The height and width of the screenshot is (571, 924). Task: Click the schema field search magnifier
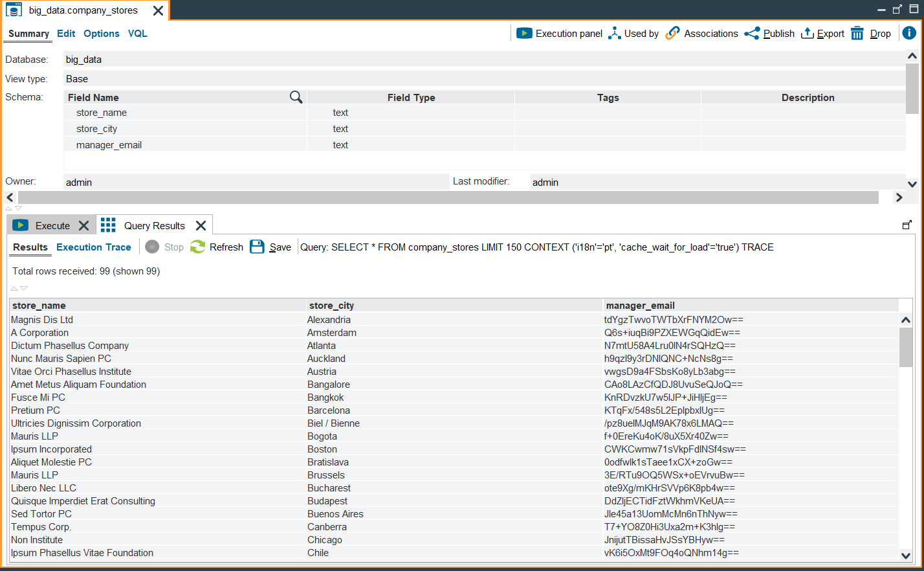(x=296, y=97)
